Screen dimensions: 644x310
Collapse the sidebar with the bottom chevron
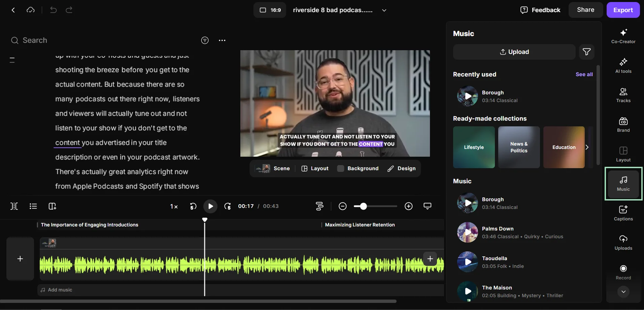623,292
